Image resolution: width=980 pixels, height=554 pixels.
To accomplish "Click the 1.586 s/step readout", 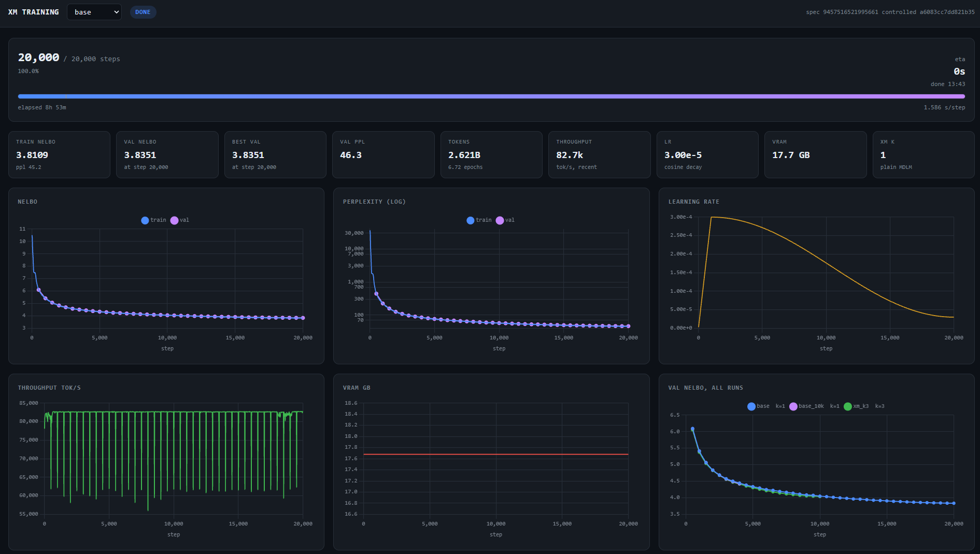I will coord(944,108).
